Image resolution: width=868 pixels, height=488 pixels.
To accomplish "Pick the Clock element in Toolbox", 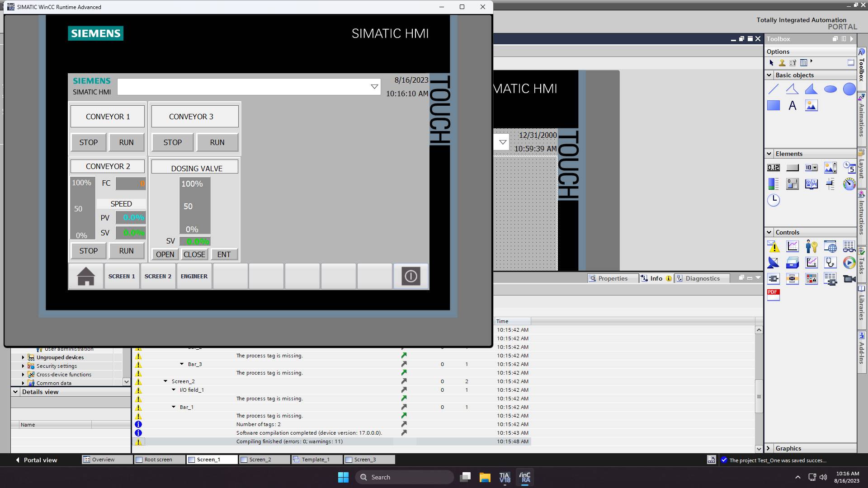I will click(x=774, y=200).
